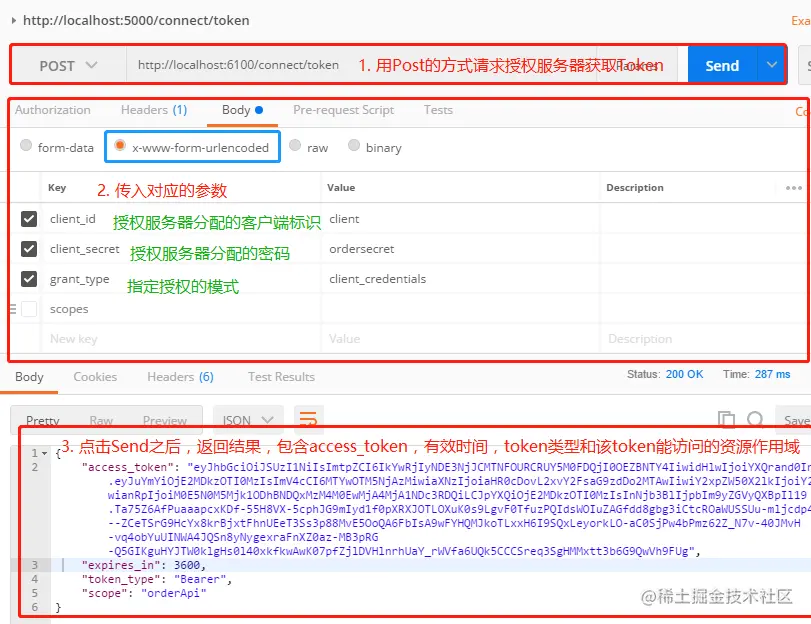Click the search response magnifier icon
The height and width of the screenshot is (624, 811).
pyautogui.click(x=756, y=419)
